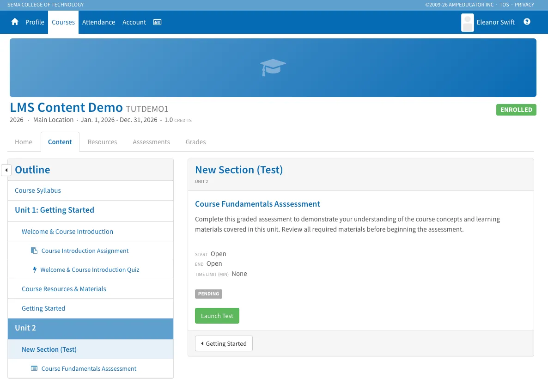Open the ID card icon in navbar
This screenshot has height=392, width=548.
(157, 22)
